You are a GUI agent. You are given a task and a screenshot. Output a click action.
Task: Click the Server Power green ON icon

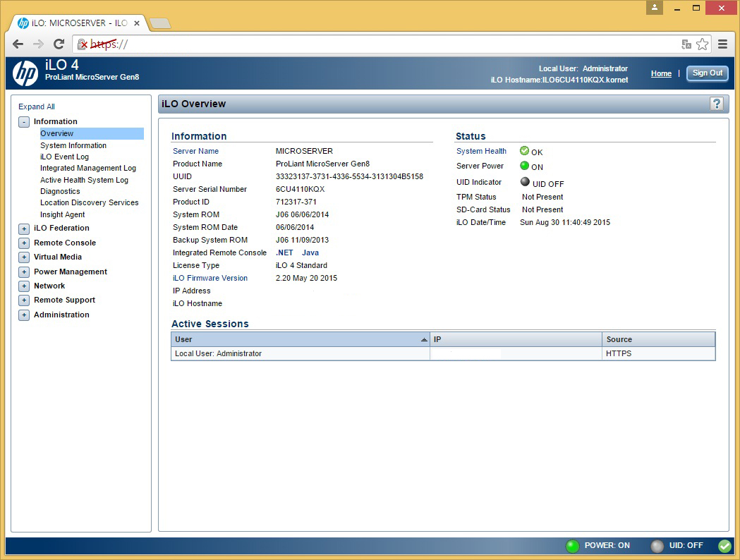(x=524, y=166)
